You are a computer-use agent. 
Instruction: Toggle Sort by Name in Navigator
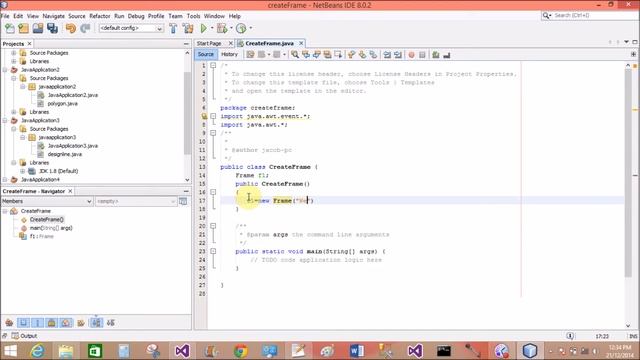pos(96,323)
